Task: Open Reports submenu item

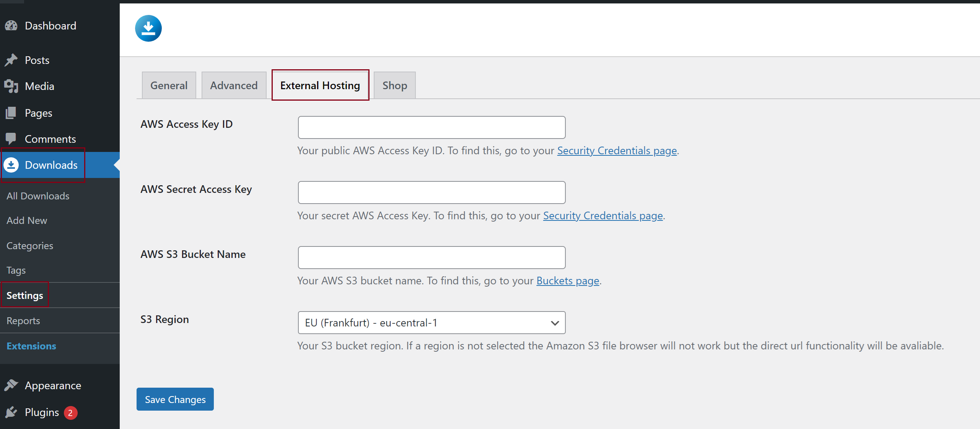Action: pos(23,321)
